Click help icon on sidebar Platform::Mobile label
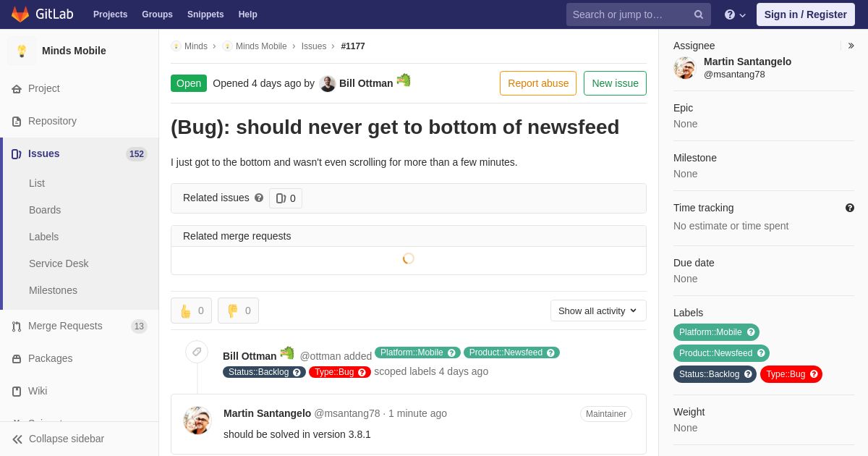 point(751,332)
